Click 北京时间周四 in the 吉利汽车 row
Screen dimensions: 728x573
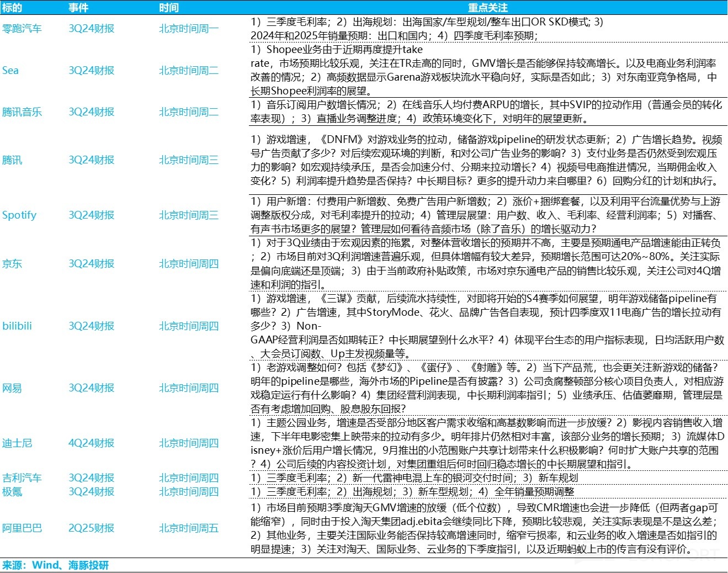(189, 478)
